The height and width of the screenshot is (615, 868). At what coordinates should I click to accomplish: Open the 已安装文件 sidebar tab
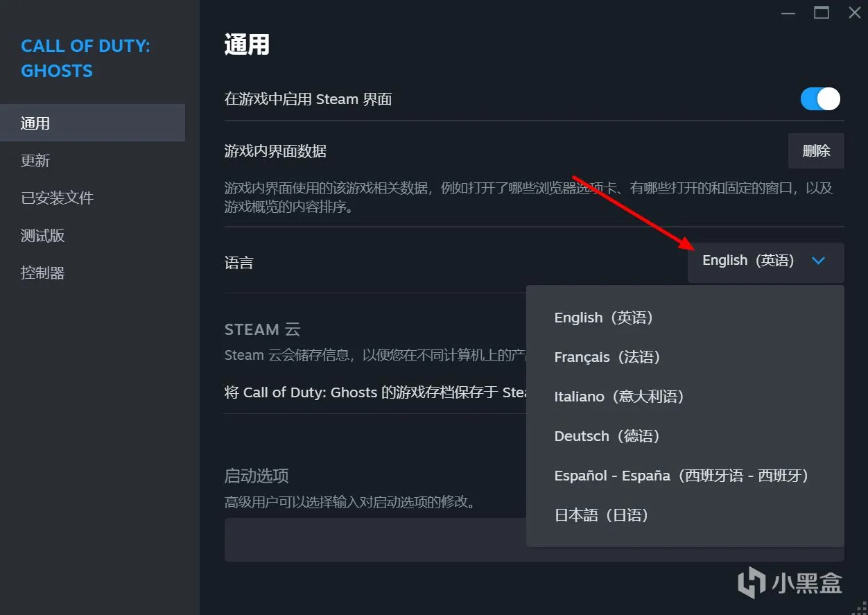[x=92, y=198]
